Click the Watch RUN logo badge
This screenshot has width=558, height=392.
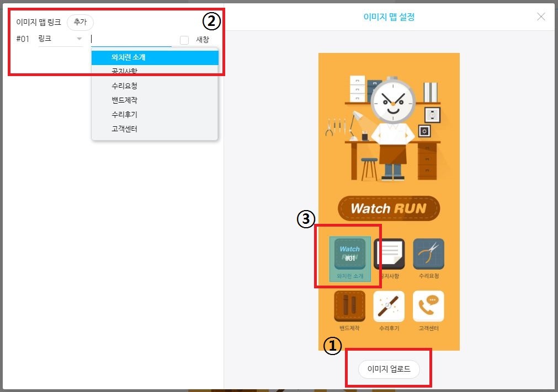(389, 208)
